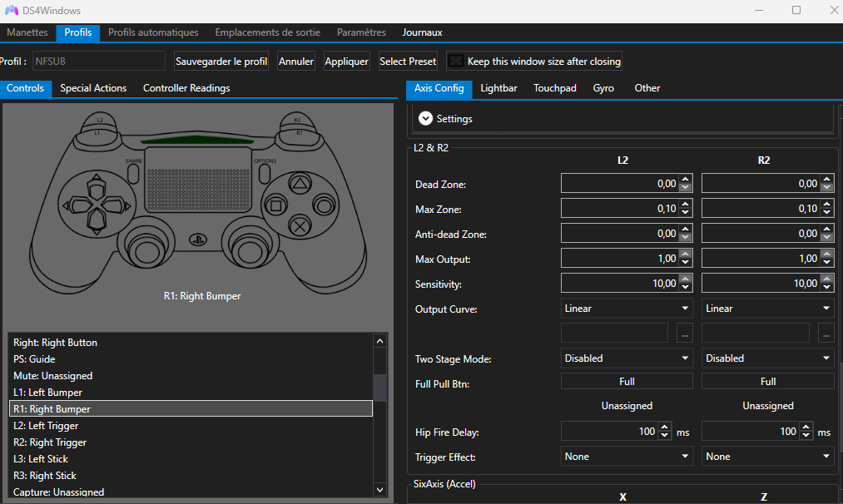Screen dimensions: 843x504
Task: Click Sauvegarder le profil button
Action: pos(221,62)
